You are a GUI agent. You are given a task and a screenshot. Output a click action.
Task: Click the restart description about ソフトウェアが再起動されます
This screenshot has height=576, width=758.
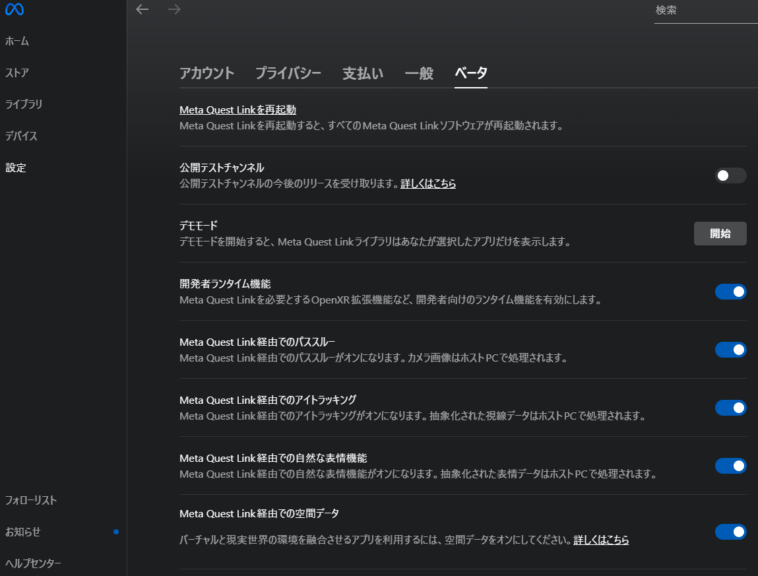click(371, 126)
